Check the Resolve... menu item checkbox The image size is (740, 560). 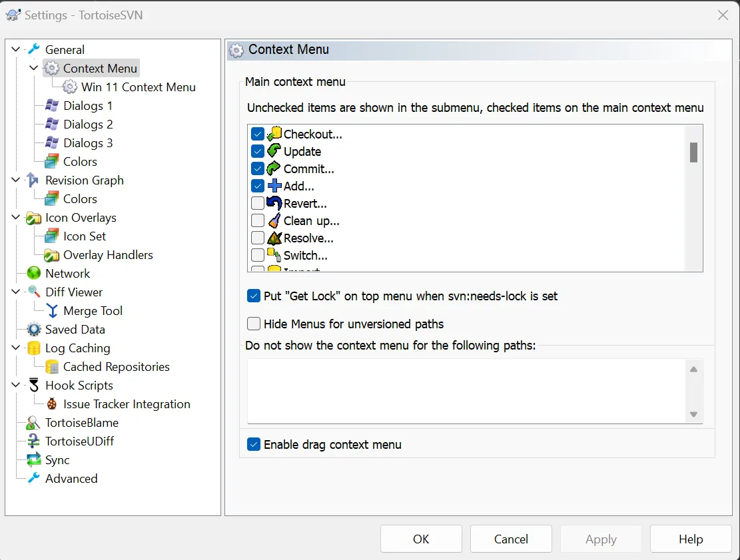[258, 238]
